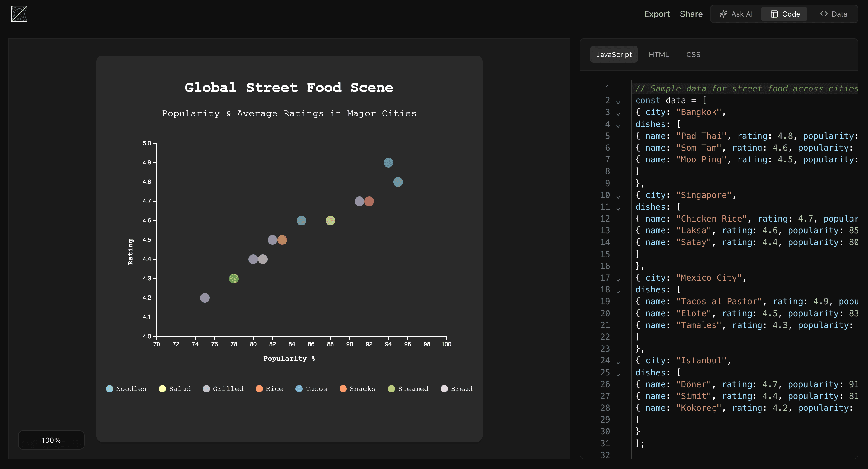
Task: Collapse line 24 Istanbul city node
Action: [x=618, y=362]
